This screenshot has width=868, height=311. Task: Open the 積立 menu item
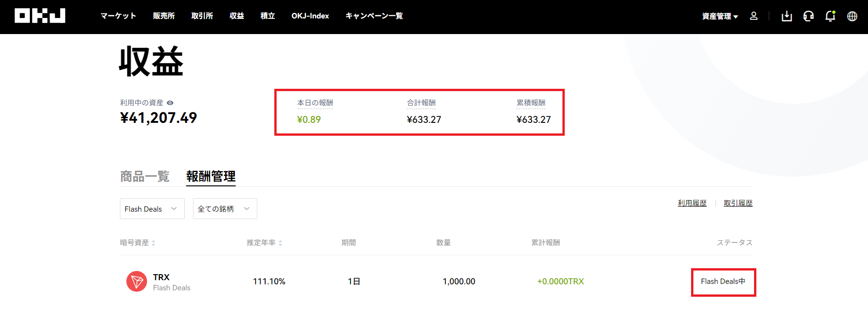click(x=267, y=16)
